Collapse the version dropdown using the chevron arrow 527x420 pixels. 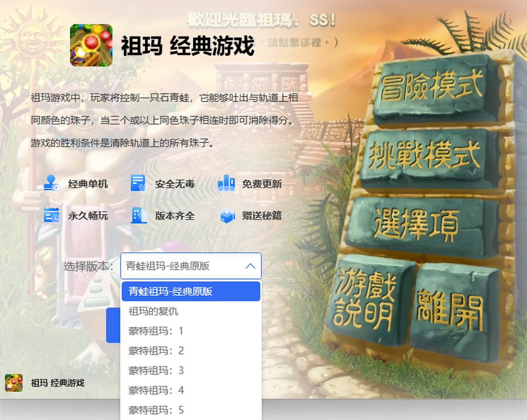click(x=250, y=266)
